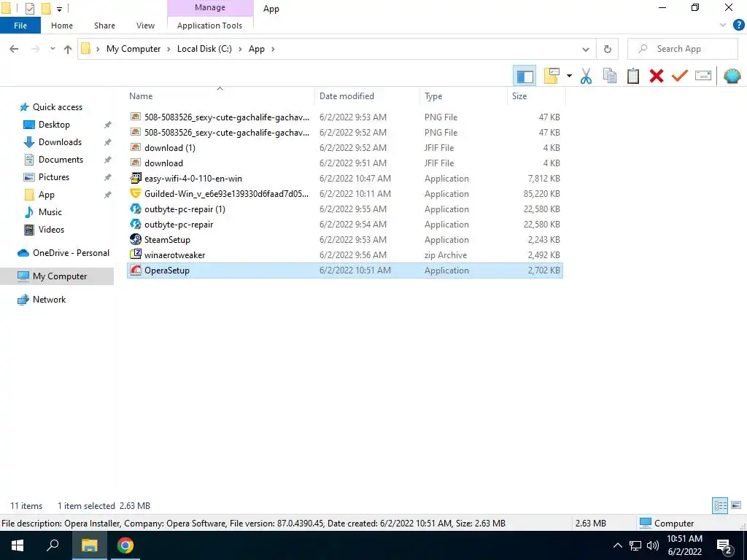Open the dropdown arrow beside folder options icon

click(x=569, y=76)
